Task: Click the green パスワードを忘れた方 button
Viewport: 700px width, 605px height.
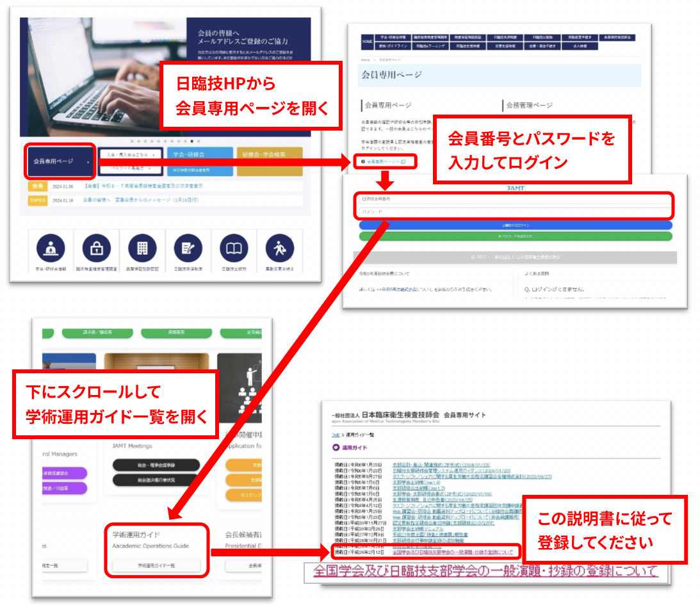Action: 516,236
